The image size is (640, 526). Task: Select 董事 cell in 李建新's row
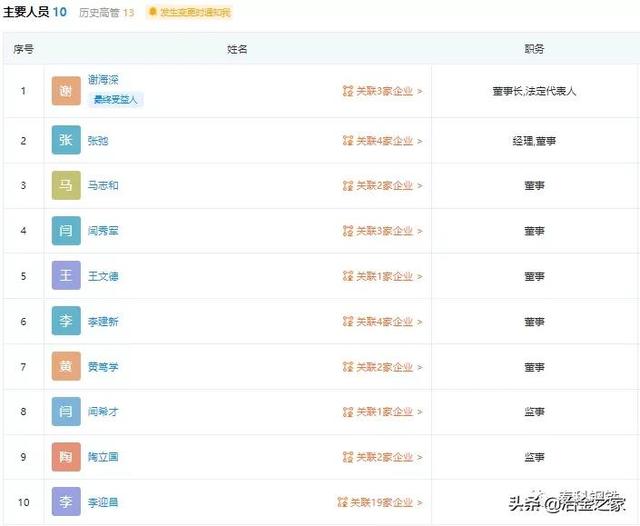click(x=534, y=322)
